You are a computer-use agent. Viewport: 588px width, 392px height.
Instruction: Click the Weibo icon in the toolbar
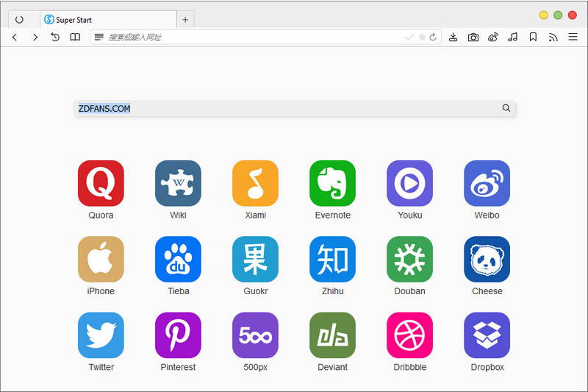click(x=493, y=37)
